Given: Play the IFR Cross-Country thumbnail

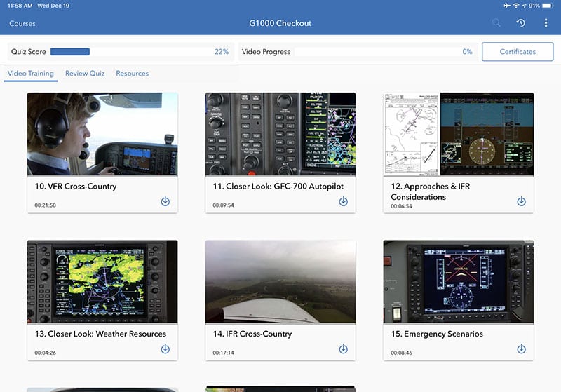Looking at the screenshot, I should click(280, 281).
